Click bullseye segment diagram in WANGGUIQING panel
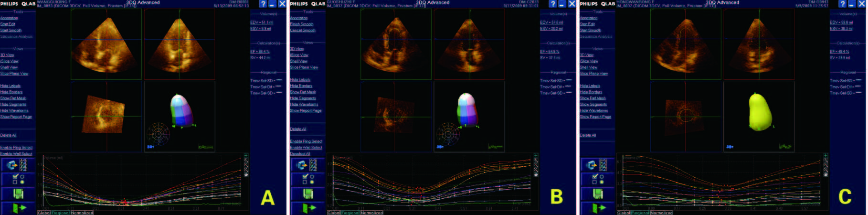The height and width of the screenshot is (215, 868). click(158, 134)
